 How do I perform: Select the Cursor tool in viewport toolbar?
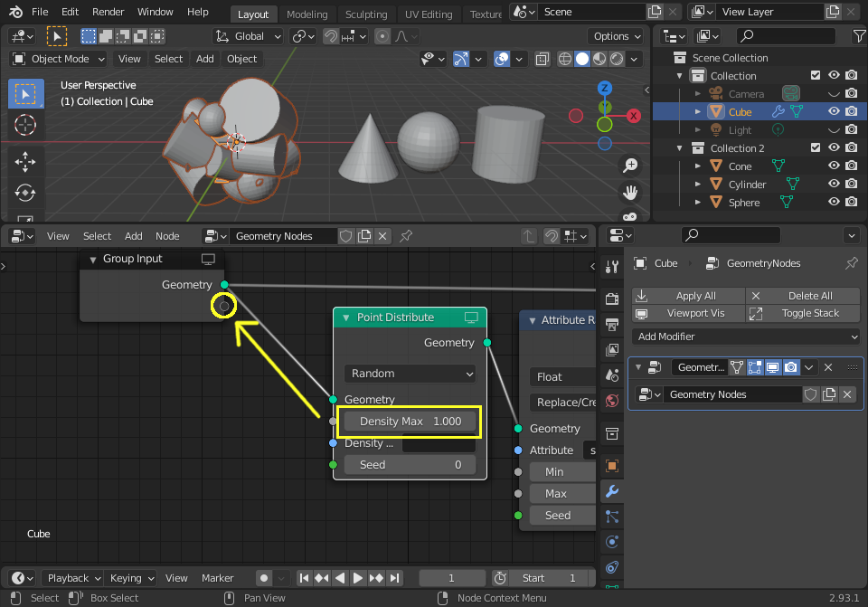[x=25, y=125]
